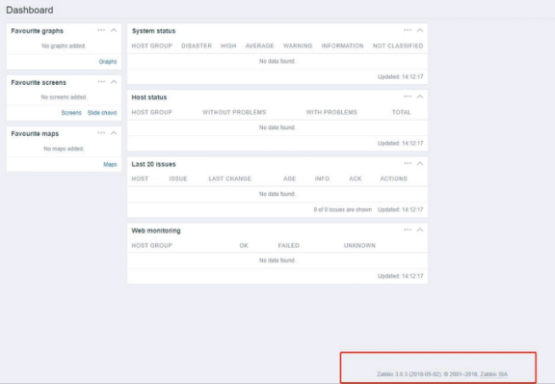
Task: Click the Zabbix 3.0.3 version footer text
Action: [x=442, y=374]
